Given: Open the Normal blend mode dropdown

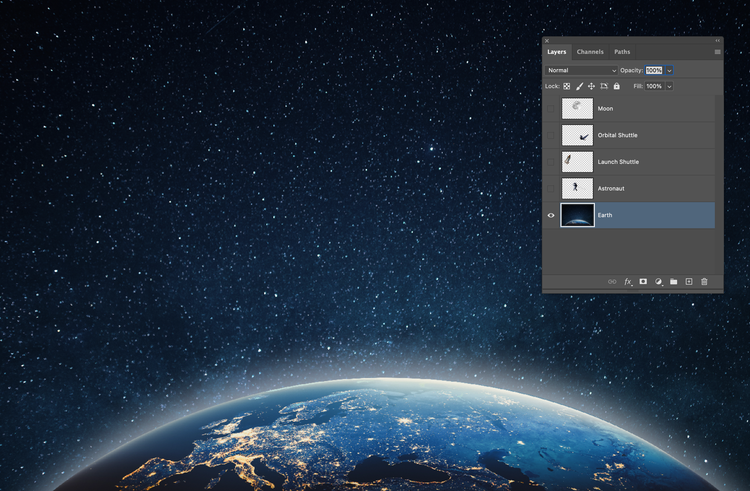Looking at the screenshot, I should tap(581, 70).
